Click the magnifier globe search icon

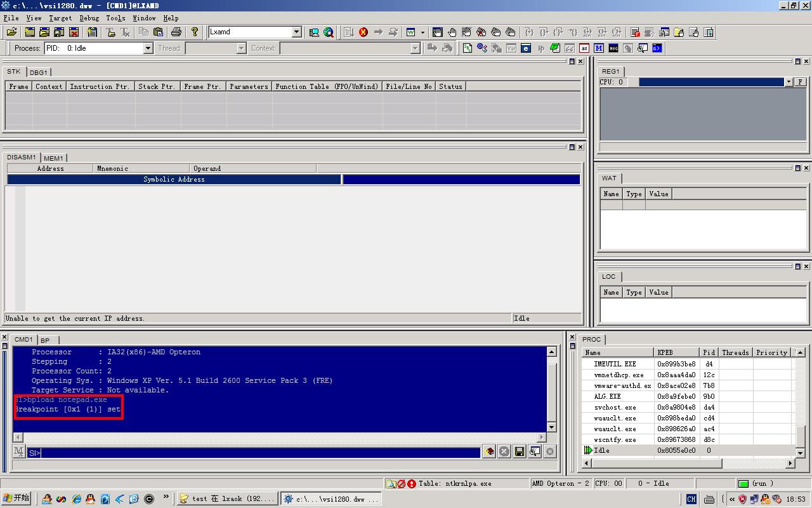tap(329, 32)
